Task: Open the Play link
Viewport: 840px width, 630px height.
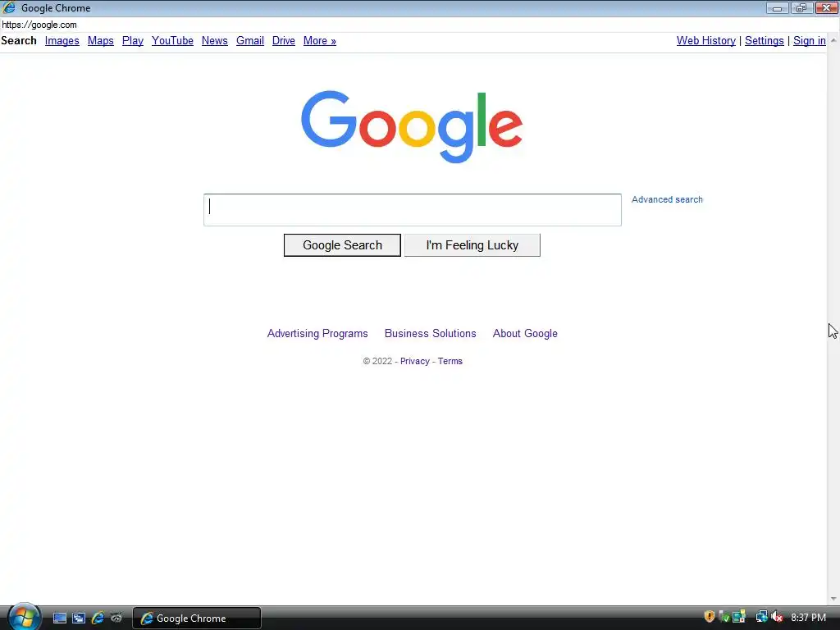Action: (x=133, y=41)
